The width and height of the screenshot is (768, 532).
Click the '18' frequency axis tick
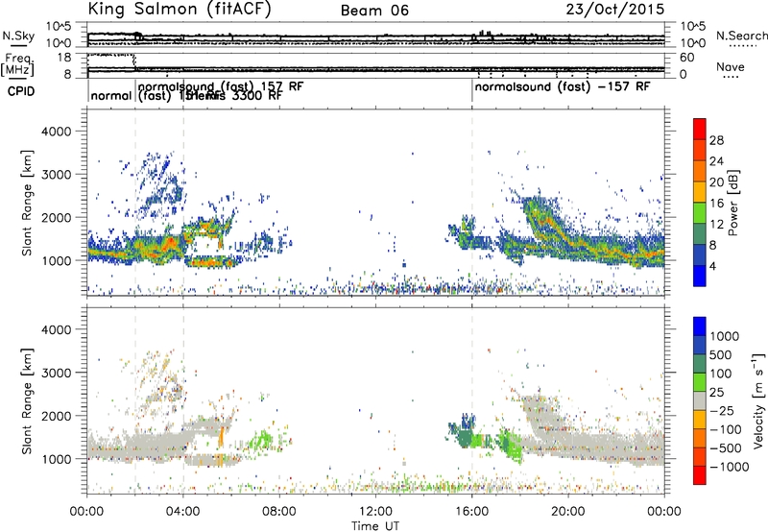[x=64, y=58]
